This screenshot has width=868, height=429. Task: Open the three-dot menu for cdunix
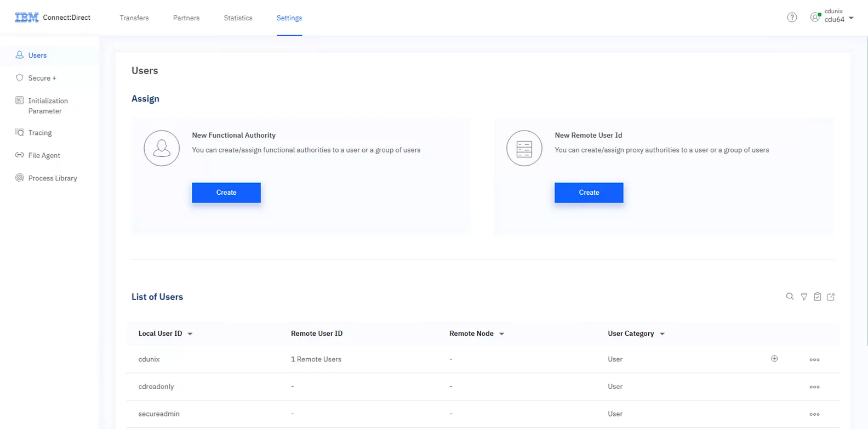814,360
